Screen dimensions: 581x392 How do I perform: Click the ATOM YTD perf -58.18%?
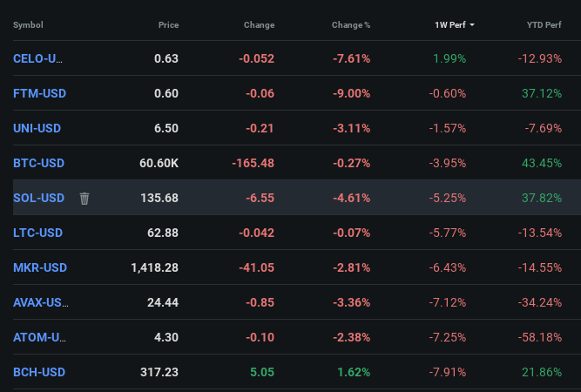(540, 337)
